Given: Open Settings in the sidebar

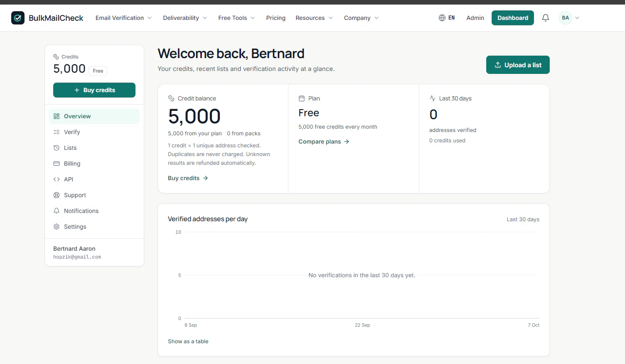Looking at the screenshot, I should pyautogui.click(x=94, y=227).
